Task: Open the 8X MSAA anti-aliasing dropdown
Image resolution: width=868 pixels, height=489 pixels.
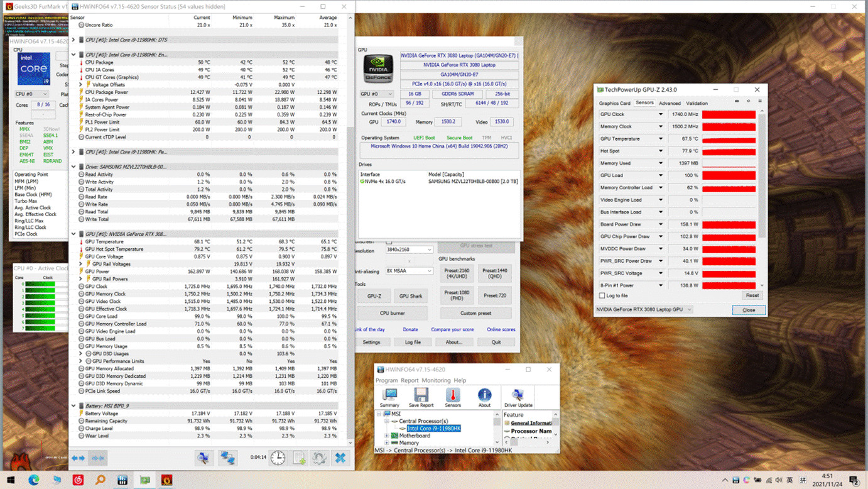Action: (x=409, y=271)
